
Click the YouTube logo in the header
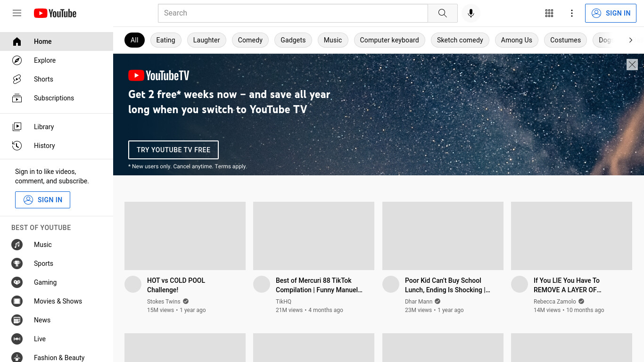(55, 13)
